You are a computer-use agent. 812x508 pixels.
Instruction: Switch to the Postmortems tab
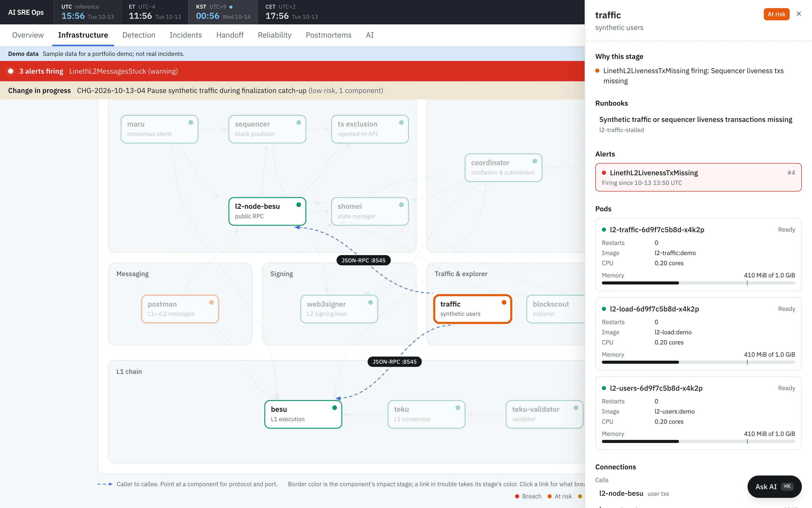(329, 35)
